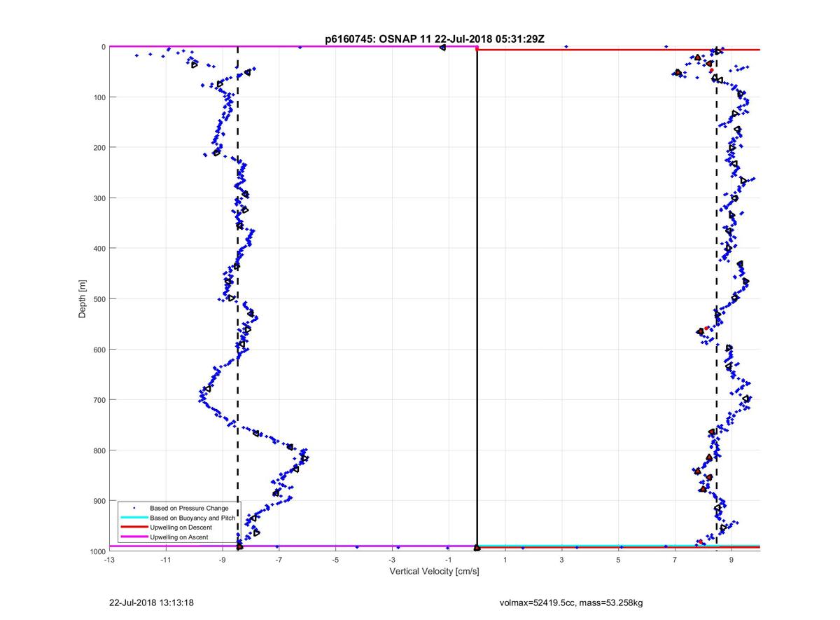Image resolution: width=840 pixels, height=620 pixels.
Task: Click positive x-axis tick label '5'
Action: point(619,560)
